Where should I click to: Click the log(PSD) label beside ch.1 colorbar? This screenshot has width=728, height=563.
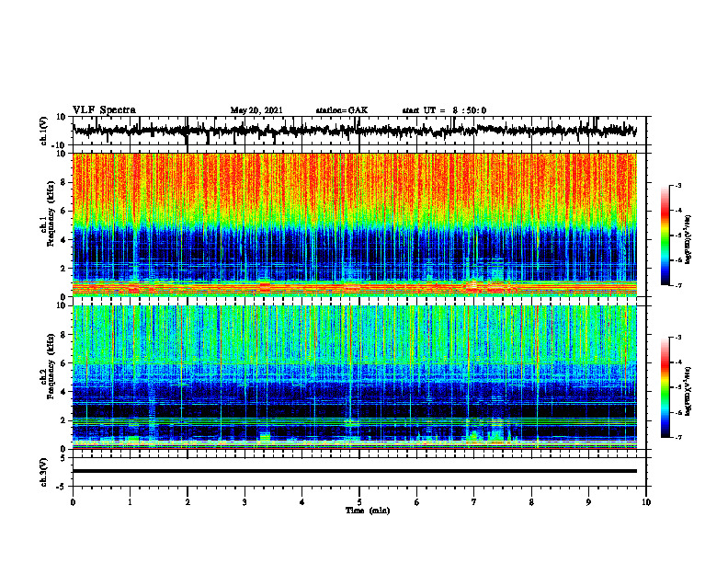coord(688,239)
